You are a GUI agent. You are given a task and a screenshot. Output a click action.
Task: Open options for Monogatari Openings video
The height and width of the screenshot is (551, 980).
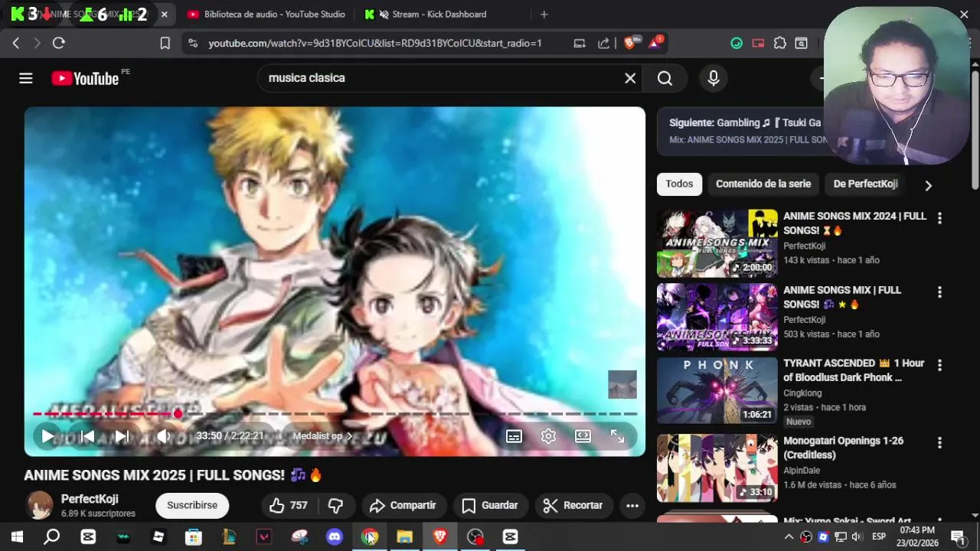click(939, 443)
